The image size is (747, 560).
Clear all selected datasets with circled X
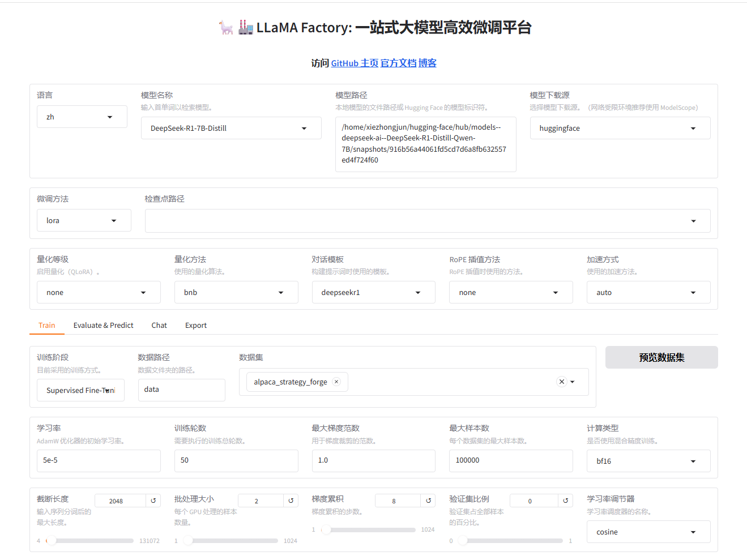(x=562, y=382)
